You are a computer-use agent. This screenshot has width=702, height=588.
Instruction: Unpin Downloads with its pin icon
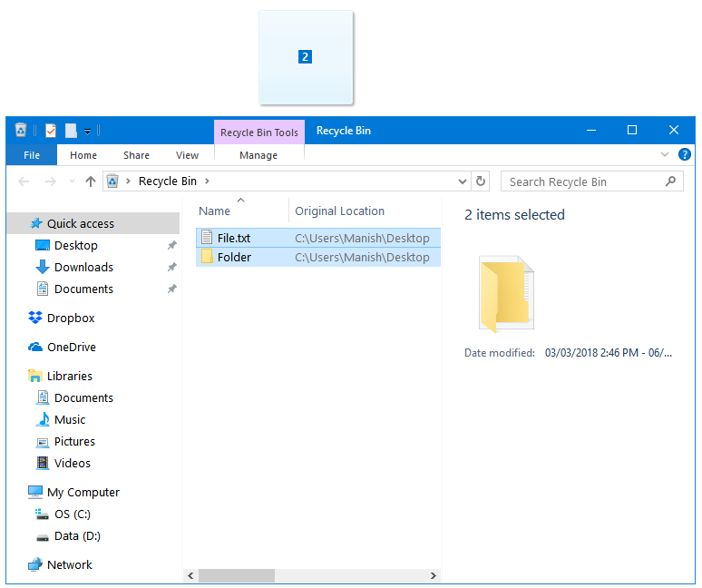172,267
